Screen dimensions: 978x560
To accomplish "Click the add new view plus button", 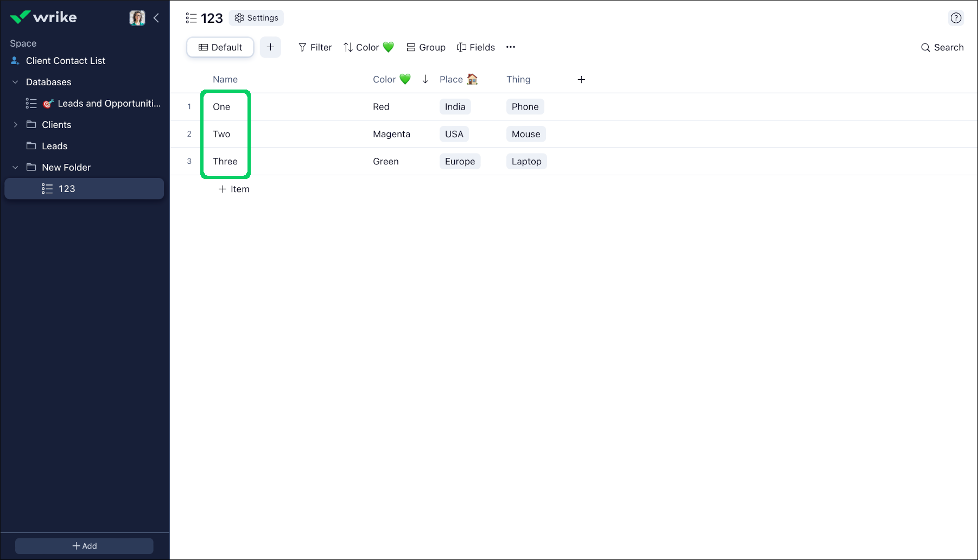I will click(x=270, y=47).
